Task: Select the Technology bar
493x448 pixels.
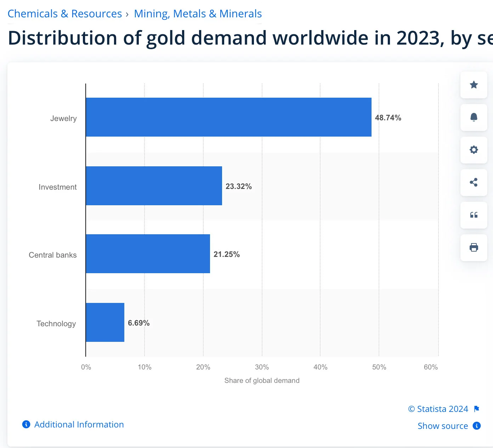Action: pyautogui.click(x=105, y=322)
